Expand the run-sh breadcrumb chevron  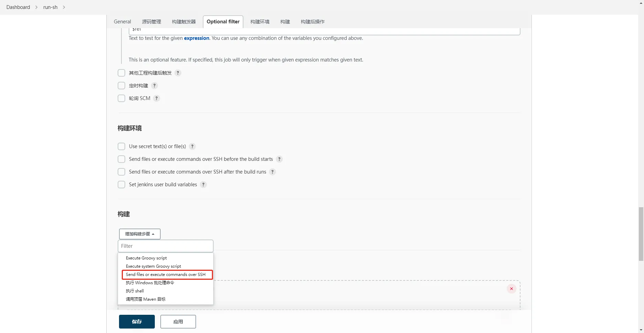tap(64, 7)
